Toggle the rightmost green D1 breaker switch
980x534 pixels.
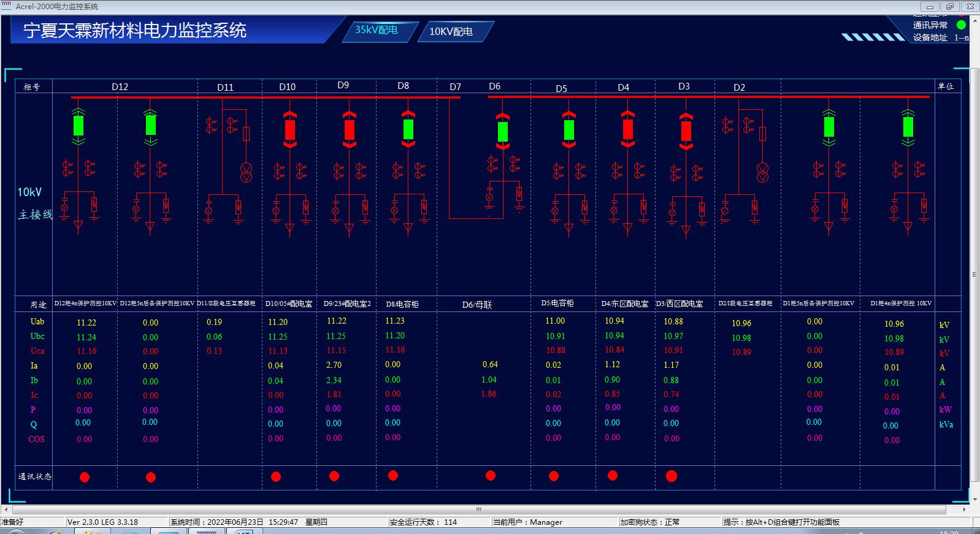908,127
